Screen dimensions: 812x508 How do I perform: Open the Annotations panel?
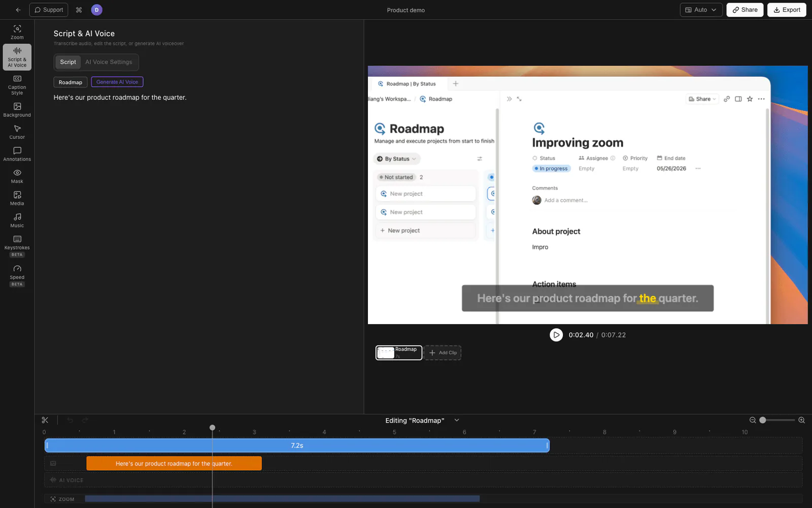click(x=17, y=154)
